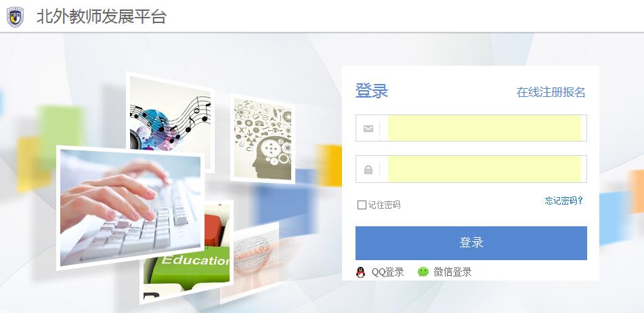Image resolution: width=644 pixels, height=313 pixels.
Task: Click the padlock icon in password field
Action: point(368,169)
